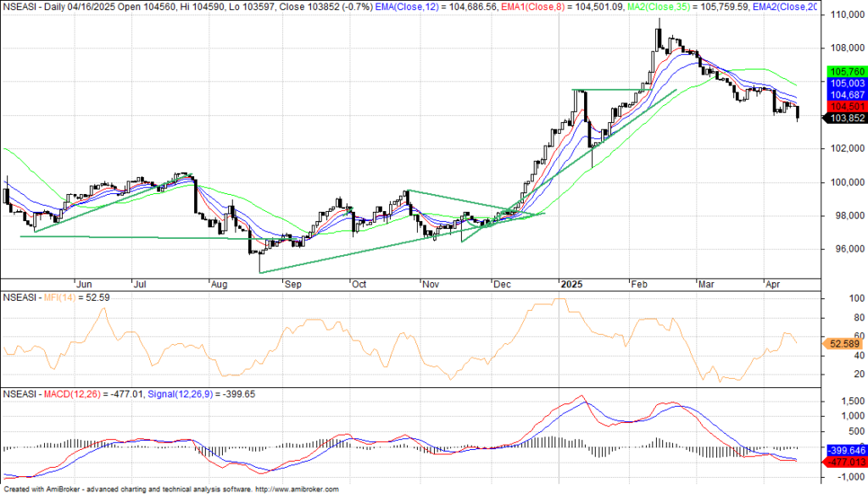Image resolution: width=868 pixels, height=494 pixels.
Task: Open the amibroker.com link in the footer
Action: 304,489
